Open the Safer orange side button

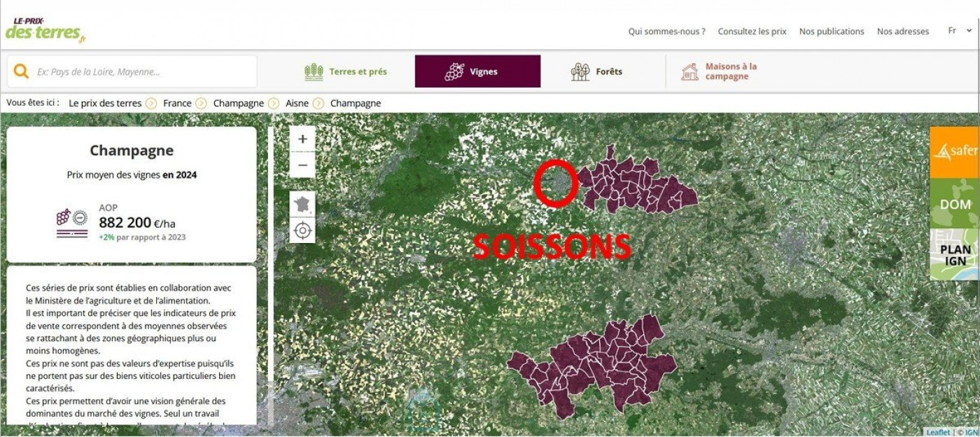955,152
